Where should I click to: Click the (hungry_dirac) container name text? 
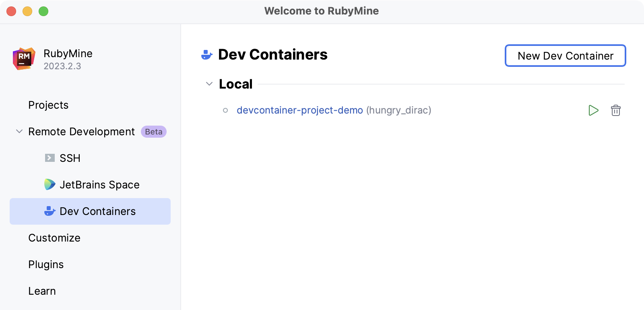tap(398, 110)
